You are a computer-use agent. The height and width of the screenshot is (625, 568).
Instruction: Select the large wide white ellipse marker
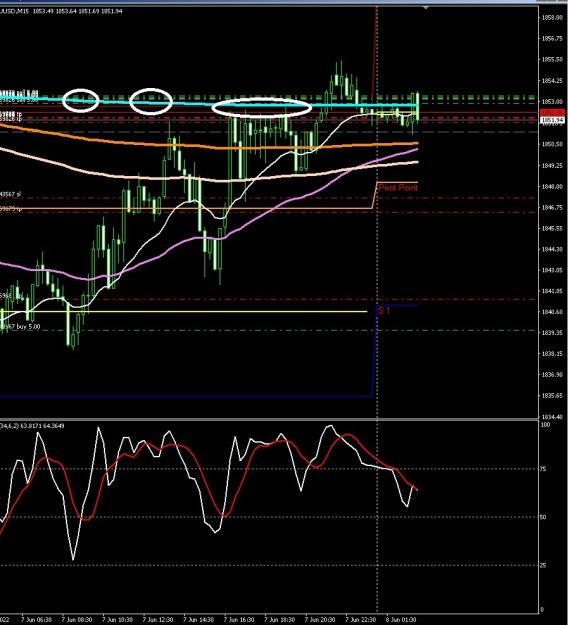[x=261, y=107]
